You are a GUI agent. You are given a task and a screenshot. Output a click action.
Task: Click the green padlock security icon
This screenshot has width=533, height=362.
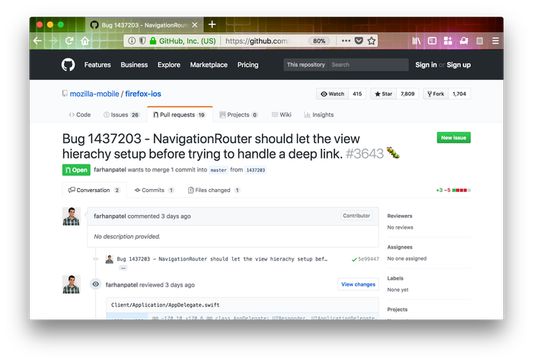153,41
